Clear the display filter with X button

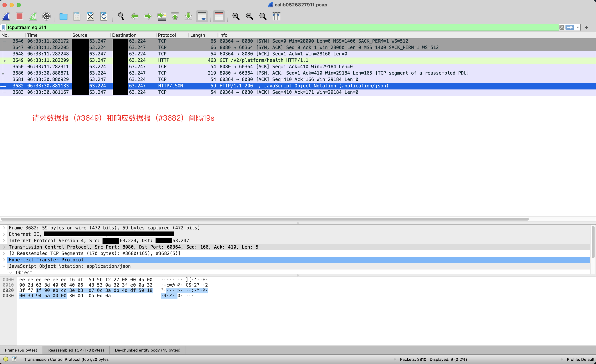point(562,27)
